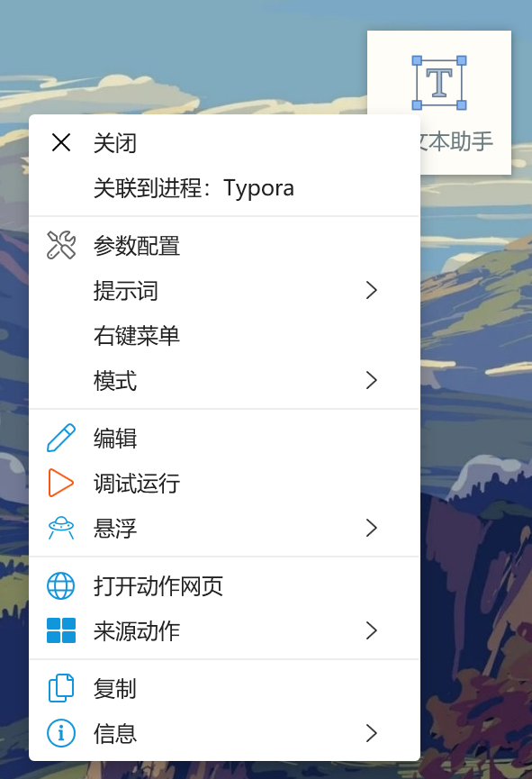Click the blue four-square grid icon
The height and width of the screenshot is (779, 532).
click(x=61, y=630)
